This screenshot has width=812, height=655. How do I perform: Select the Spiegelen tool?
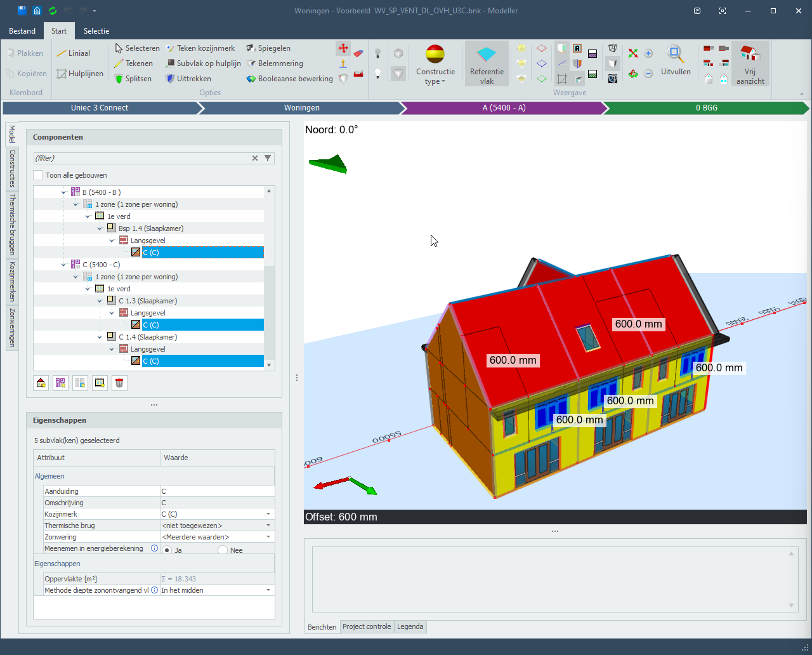coord(268,48)
